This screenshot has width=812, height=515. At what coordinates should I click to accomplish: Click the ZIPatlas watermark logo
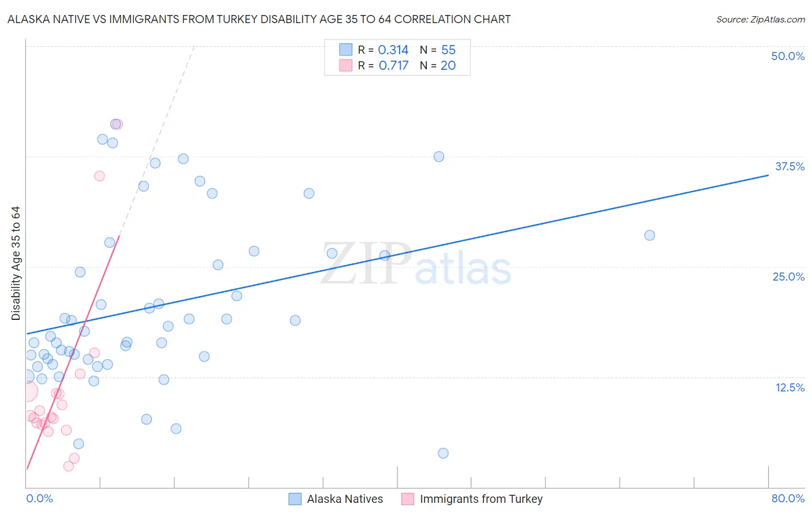click(416, 264)
